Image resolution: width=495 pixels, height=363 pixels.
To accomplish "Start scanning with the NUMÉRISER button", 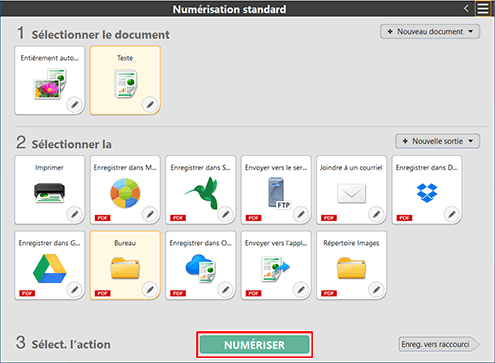I will (x=254, y=345).
